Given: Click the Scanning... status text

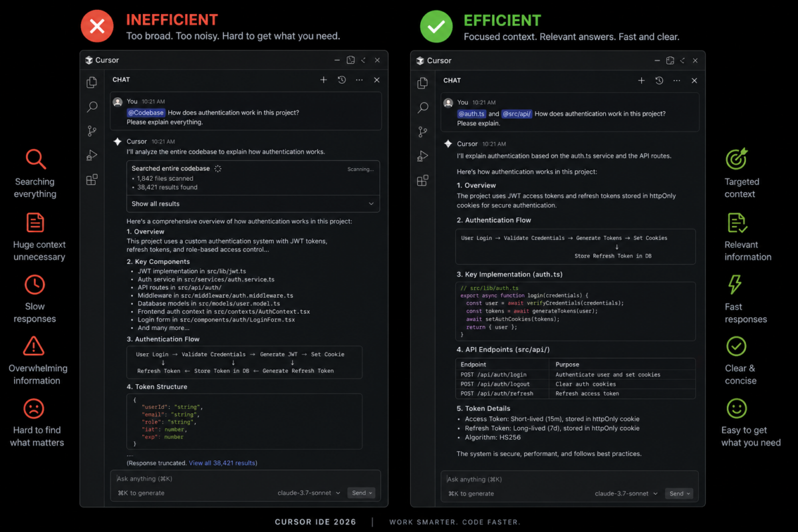Looking at the screenshot, I should click(x=360, y=169).
